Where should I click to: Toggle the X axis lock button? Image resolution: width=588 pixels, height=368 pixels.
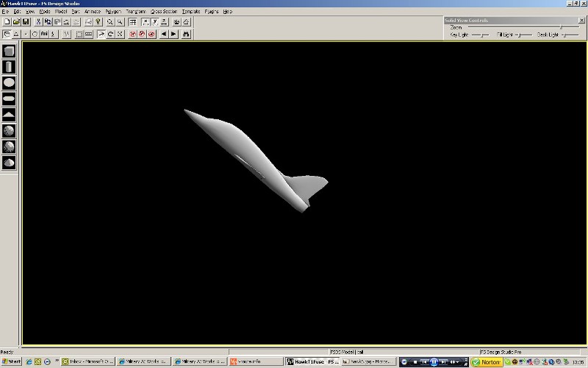coord(145,22)
